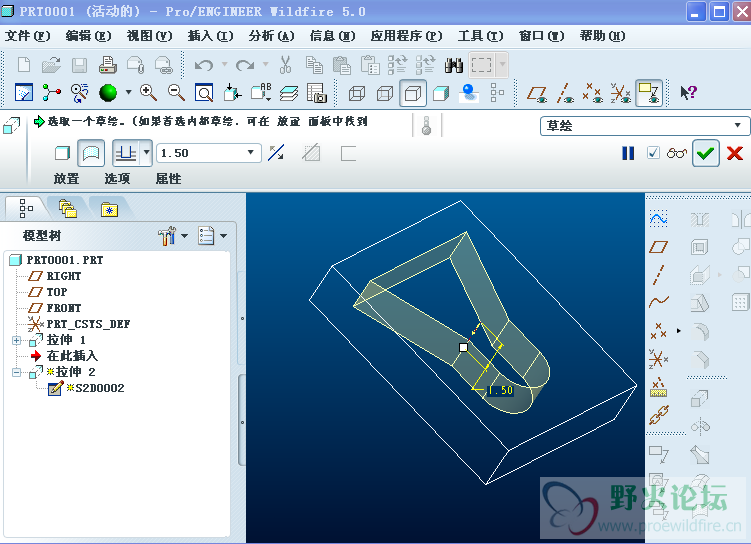Cancel feature with red X
Viewport: 751px width, 544px height.
tap(735, 153)
